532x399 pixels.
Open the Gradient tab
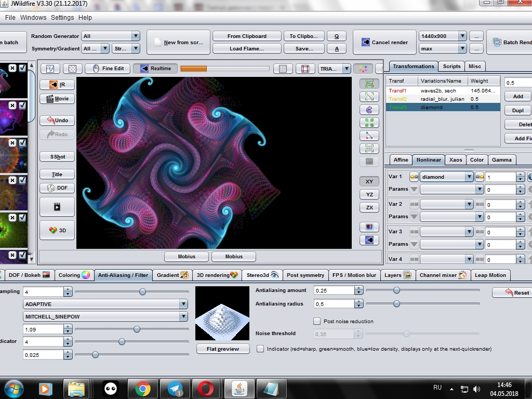pos(172,275)
